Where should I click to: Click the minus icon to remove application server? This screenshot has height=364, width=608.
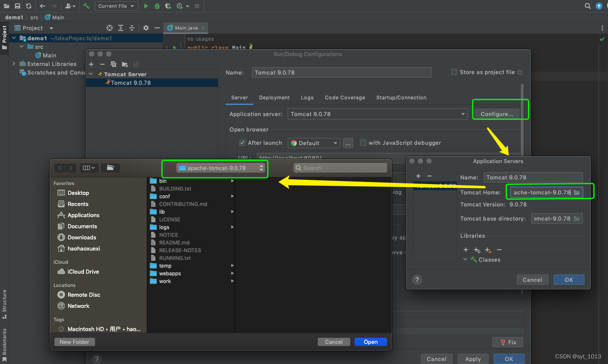coord(429,176)
